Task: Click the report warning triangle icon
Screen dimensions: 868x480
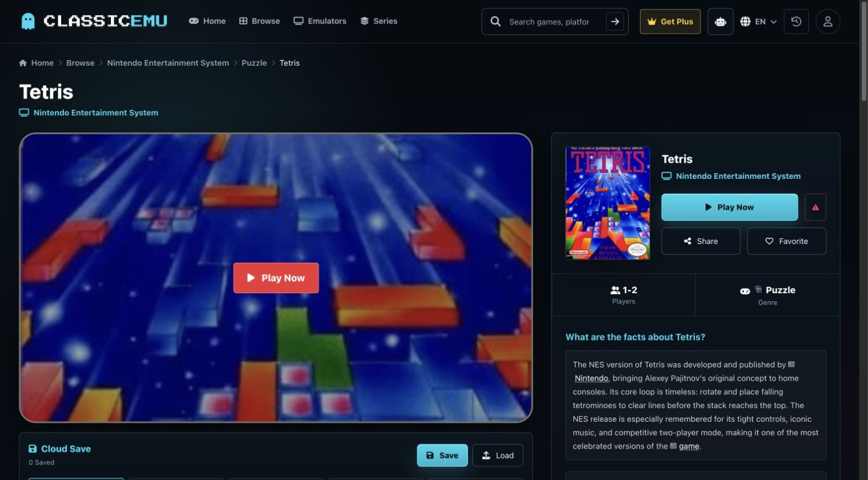Action: [815, 207]
